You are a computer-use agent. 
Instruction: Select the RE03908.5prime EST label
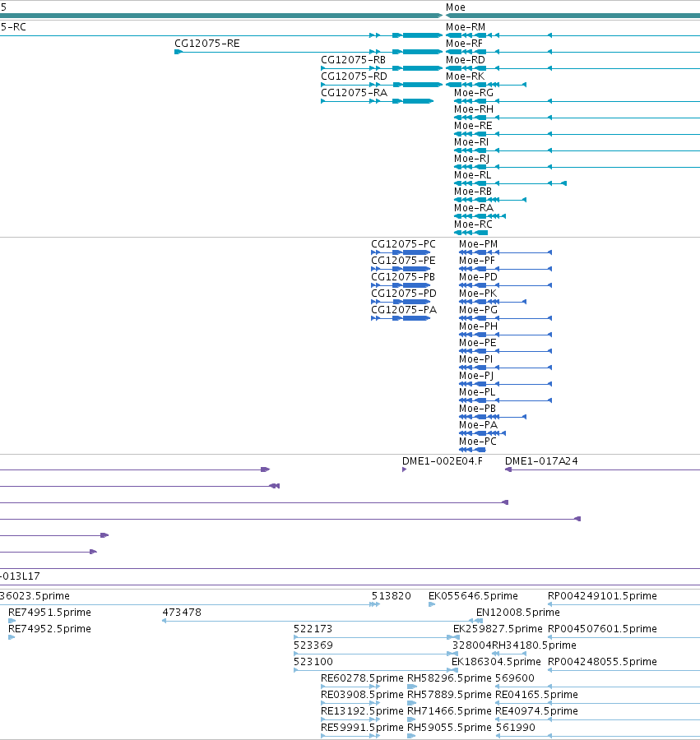[362, 695]
